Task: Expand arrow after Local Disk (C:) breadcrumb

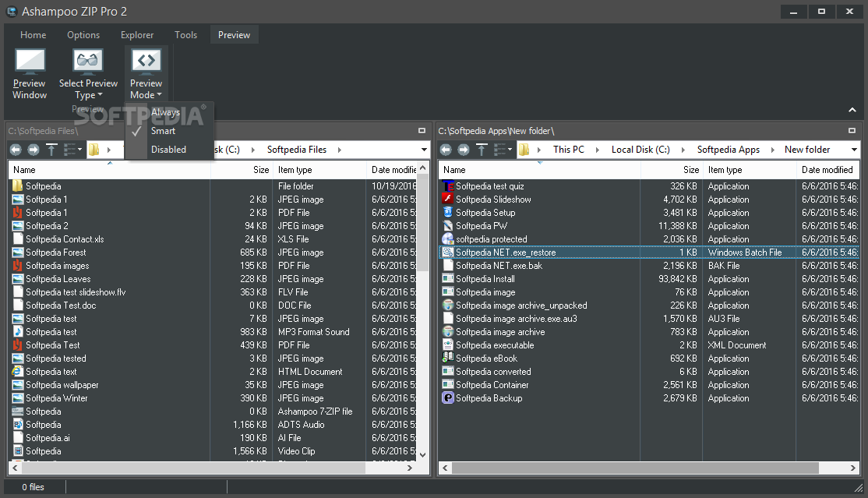Action: pyautogui.click(x=683, y=150)
